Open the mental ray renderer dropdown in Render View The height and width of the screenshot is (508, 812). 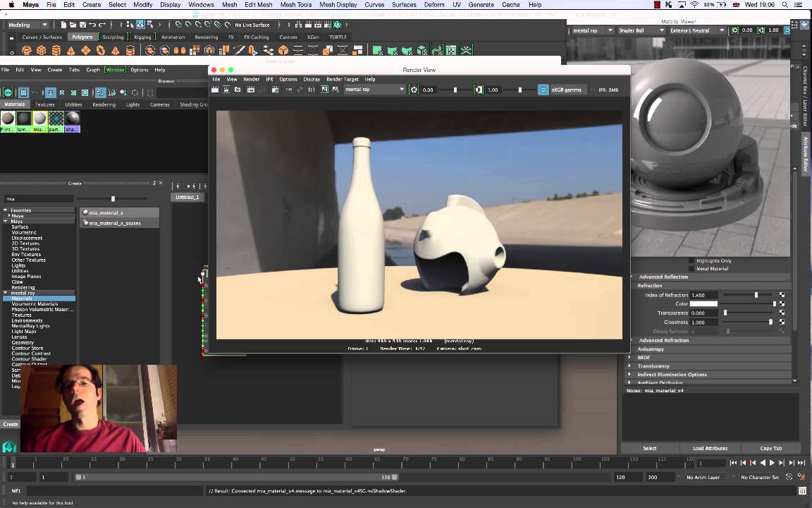[x=374, y=90]
